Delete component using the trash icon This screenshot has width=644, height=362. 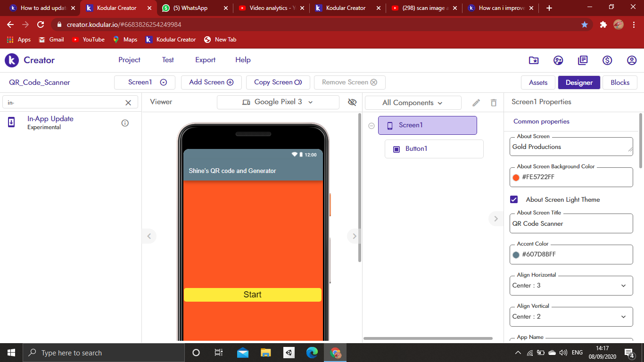tap(494, 103)
